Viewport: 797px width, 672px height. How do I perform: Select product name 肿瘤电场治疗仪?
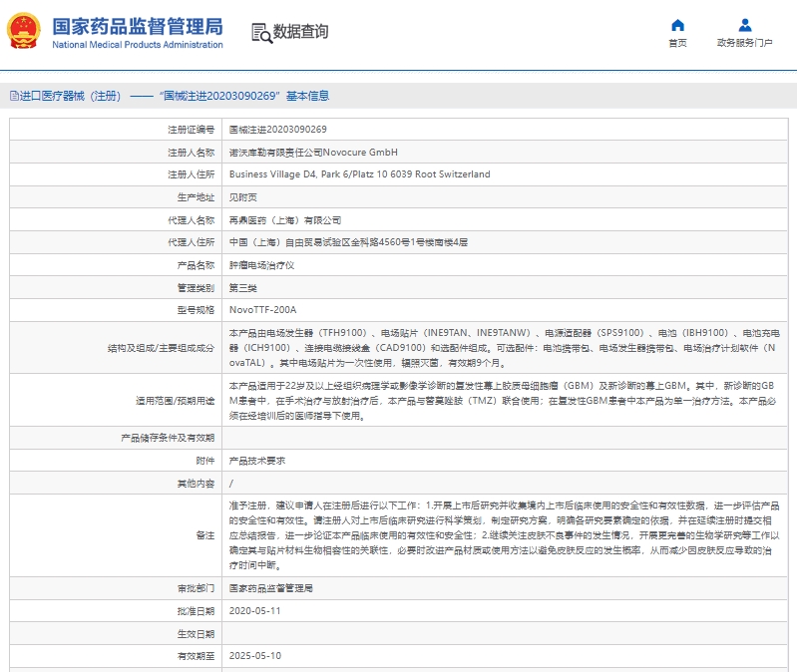[x=261, y=265]
